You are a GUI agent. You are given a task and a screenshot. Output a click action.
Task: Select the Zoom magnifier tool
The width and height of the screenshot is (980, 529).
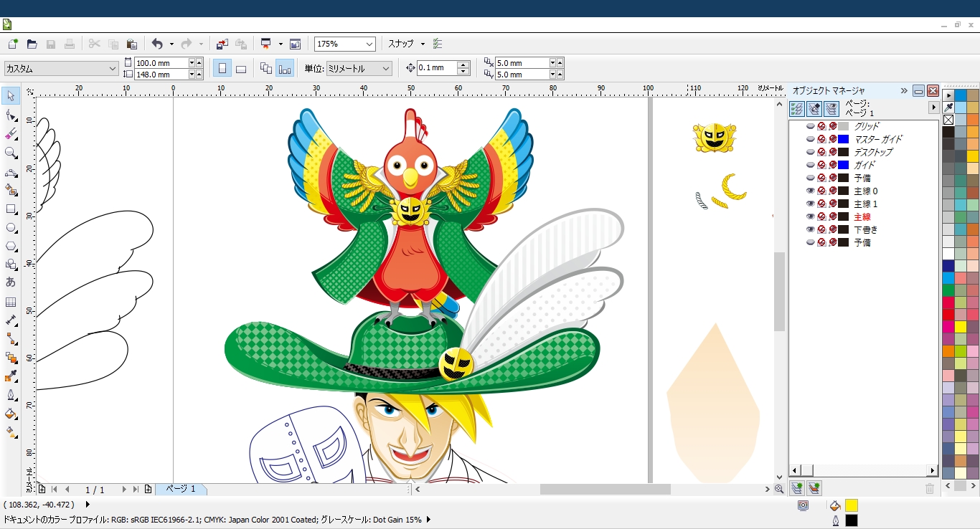pyautogui.click(x=11, y=153)
